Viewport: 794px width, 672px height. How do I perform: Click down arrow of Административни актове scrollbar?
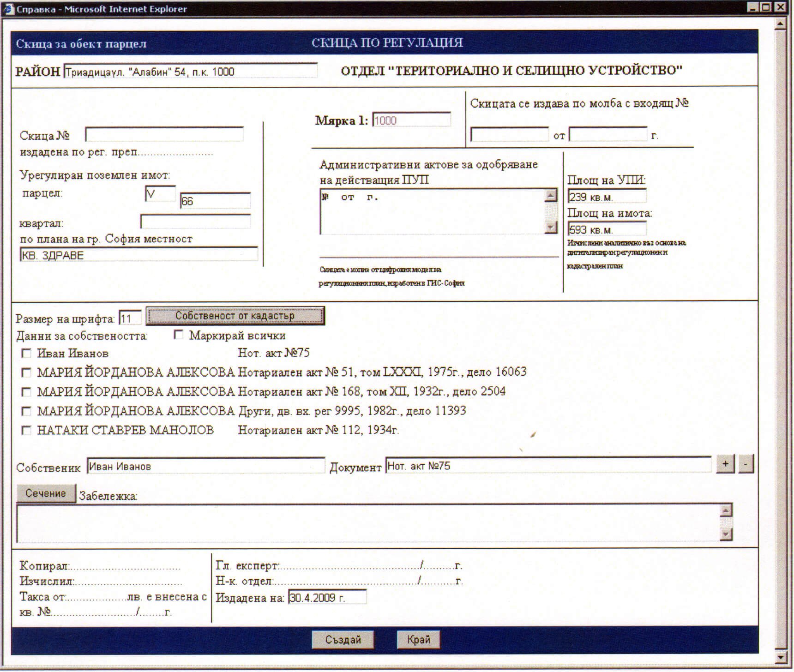pyautogui.click(x=551, y=227)
